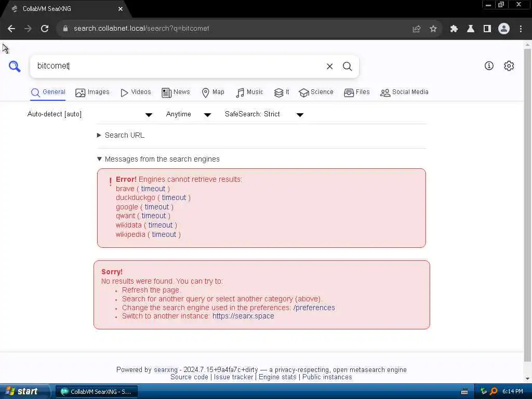Clear the search query with X icon
Screen dimensions: 532x399
(329, 66)
